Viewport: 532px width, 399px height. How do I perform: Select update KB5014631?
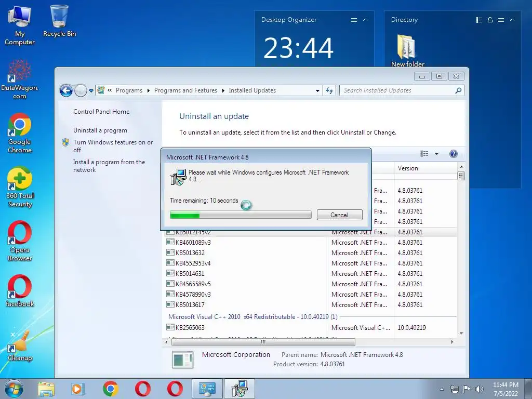coord(190,273)
